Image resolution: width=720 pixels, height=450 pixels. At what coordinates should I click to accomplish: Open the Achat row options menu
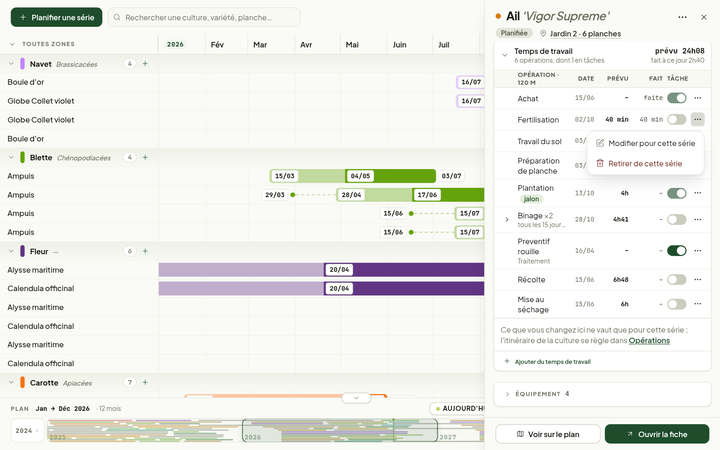[x=698, y=98]
